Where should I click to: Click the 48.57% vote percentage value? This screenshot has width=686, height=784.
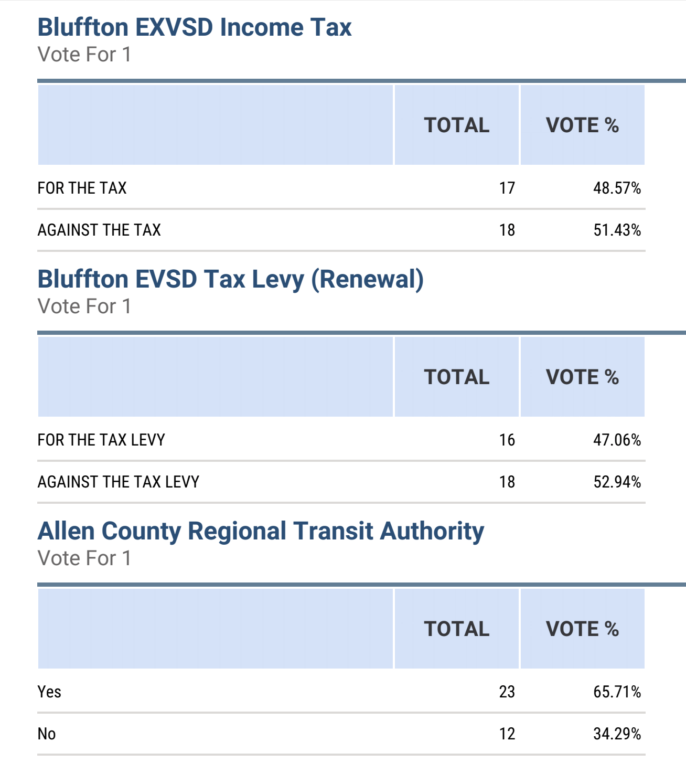coord(617,188)
